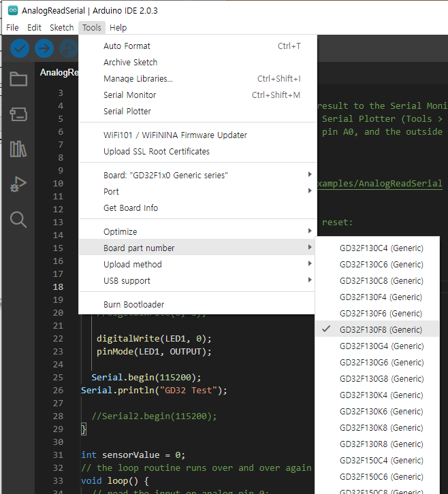Launch Serial Monitor from Tools menu
Screen dimensions: 448x494
pos(197,95)
